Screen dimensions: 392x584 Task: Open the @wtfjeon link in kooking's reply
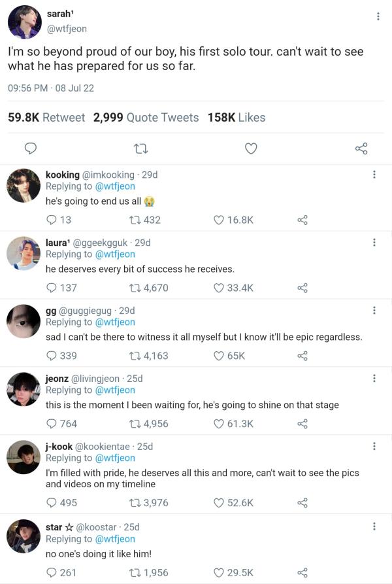[115, 186]
